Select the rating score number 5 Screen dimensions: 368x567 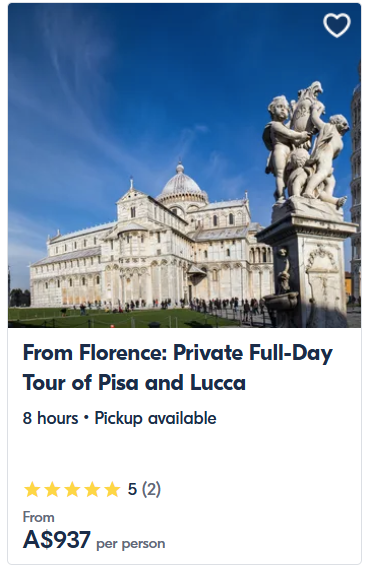coord(132,489)
